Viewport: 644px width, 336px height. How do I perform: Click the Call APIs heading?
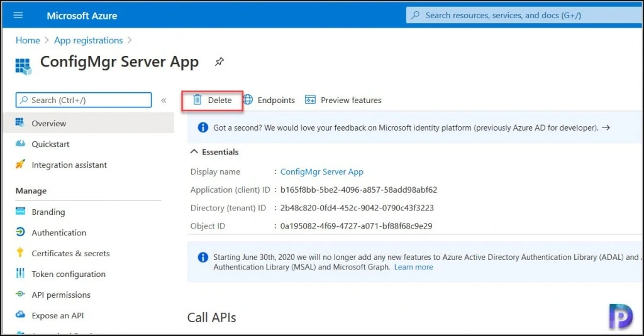pyautogui.click(x=211, y=318)
